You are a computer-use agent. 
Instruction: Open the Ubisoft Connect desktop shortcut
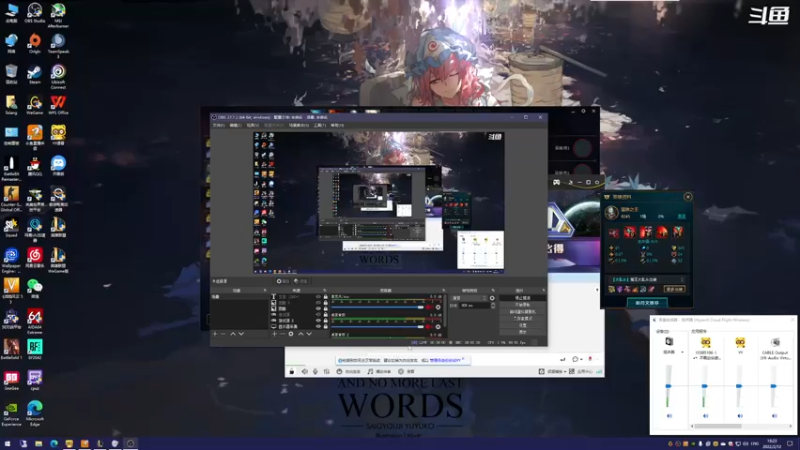point(58,77)
